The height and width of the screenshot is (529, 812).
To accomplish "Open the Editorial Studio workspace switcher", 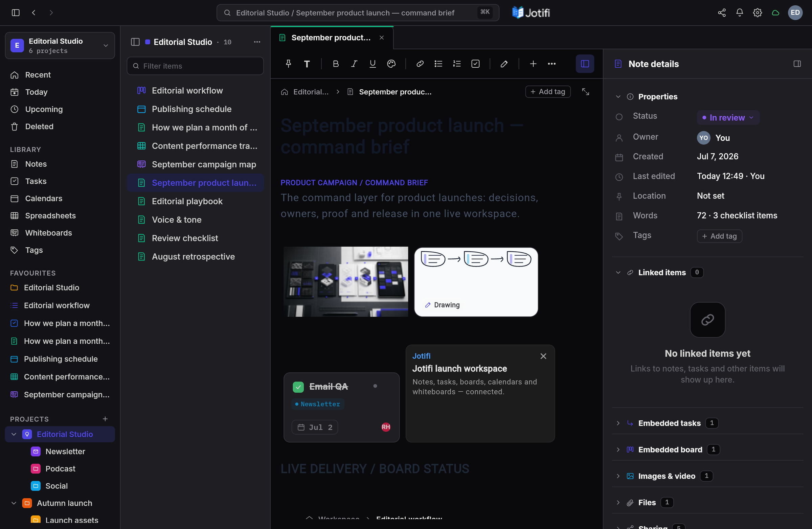I will pyautogui.click(x=60, y=46).
